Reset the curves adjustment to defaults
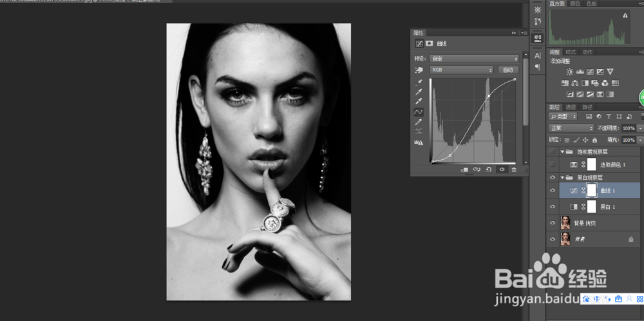This screenshot has width=644, height=321. click(489, 170)
